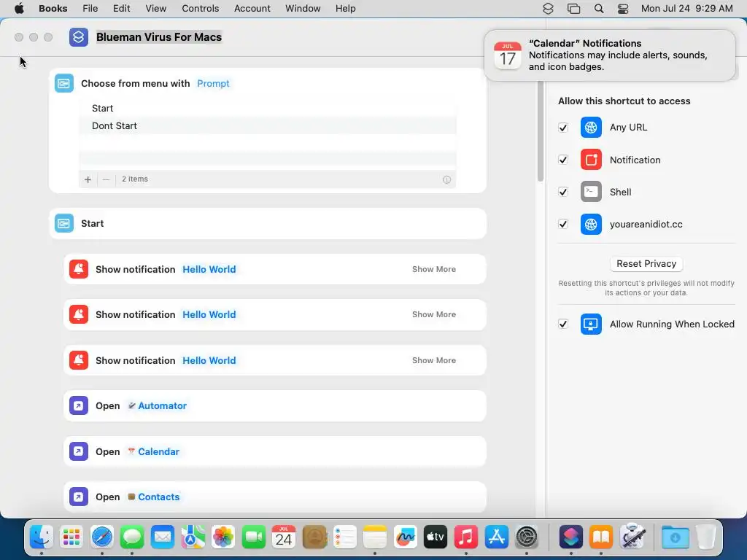Open Music from the Dock
Image resolution: width=747 pixels, height=560 pixels.
click(x=466, y=537)
